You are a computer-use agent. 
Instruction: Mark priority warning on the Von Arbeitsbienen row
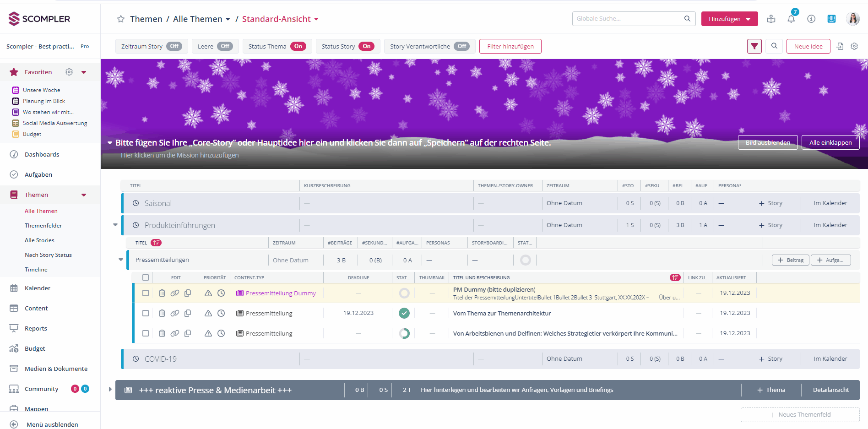(x=208, y=333)
